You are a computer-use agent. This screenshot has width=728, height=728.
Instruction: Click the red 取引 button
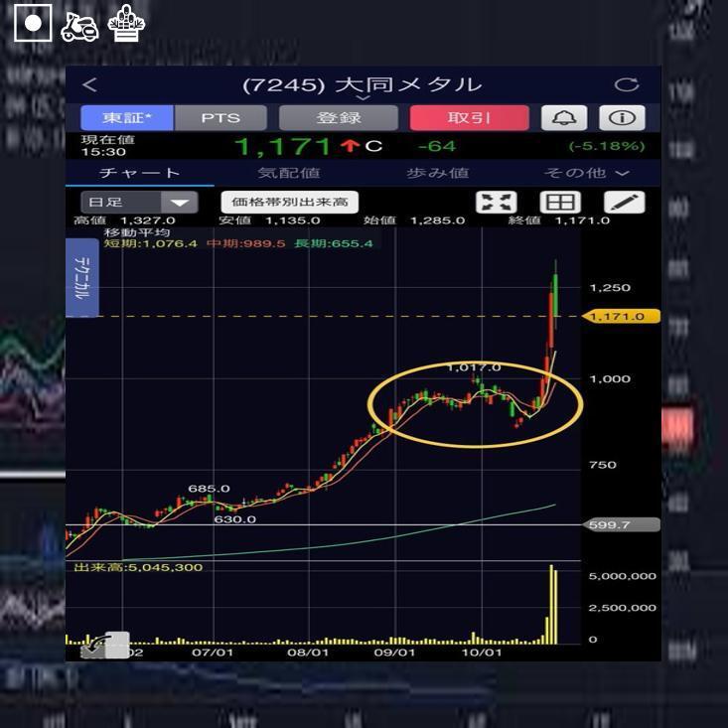click(470, 118)
